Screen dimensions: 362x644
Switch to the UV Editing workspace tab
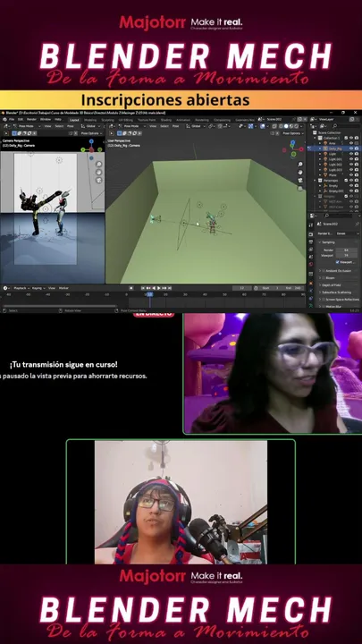click(126, 120)
